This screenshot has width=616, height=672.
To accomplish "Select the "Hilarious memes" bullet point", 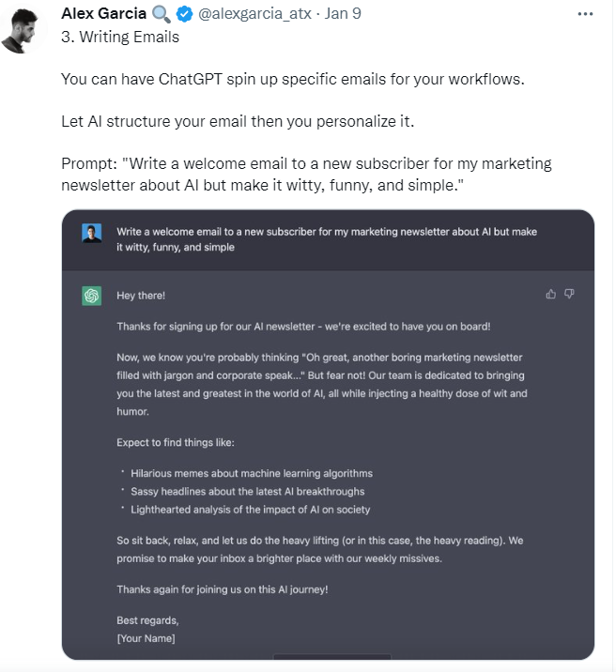I will pyautogui.click(x=251, y=473).
